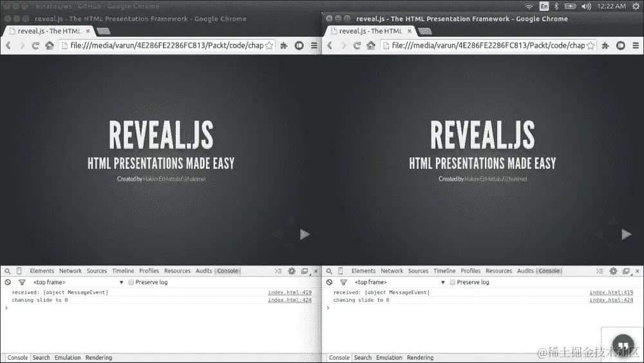The width and height of the screenshot is (644, 363).
Task: Toggle mobile device icon in left DevTools
Action: tap(19, 271)
